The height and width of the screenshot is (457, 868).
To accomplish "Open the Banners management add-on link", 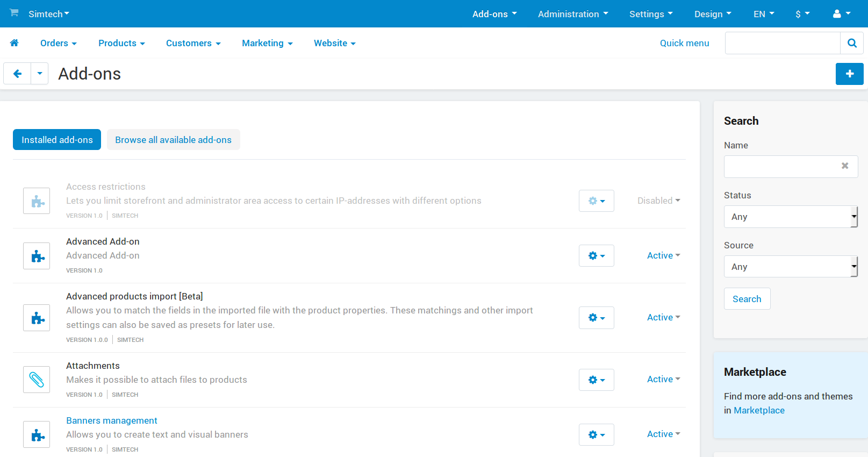I will click(x=112, y=420).
